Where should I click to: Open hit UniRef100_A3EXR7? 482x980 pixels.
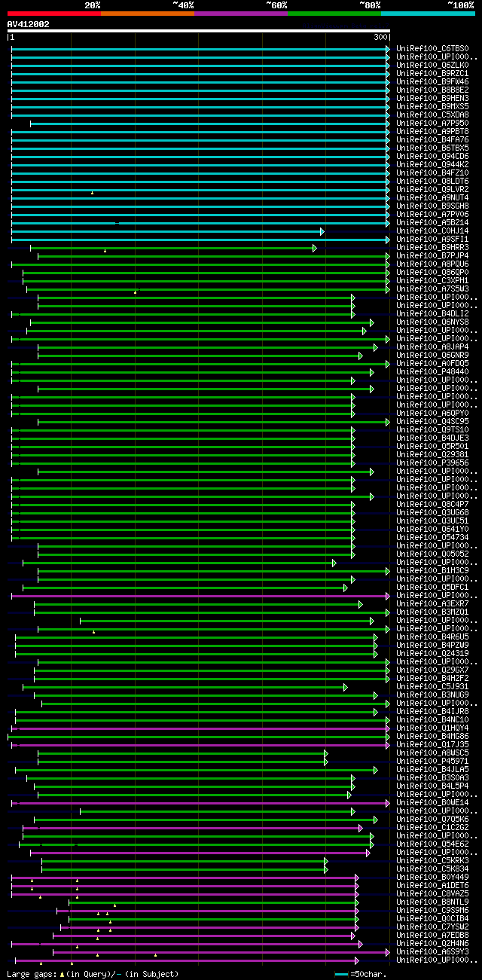pos(432,604)
